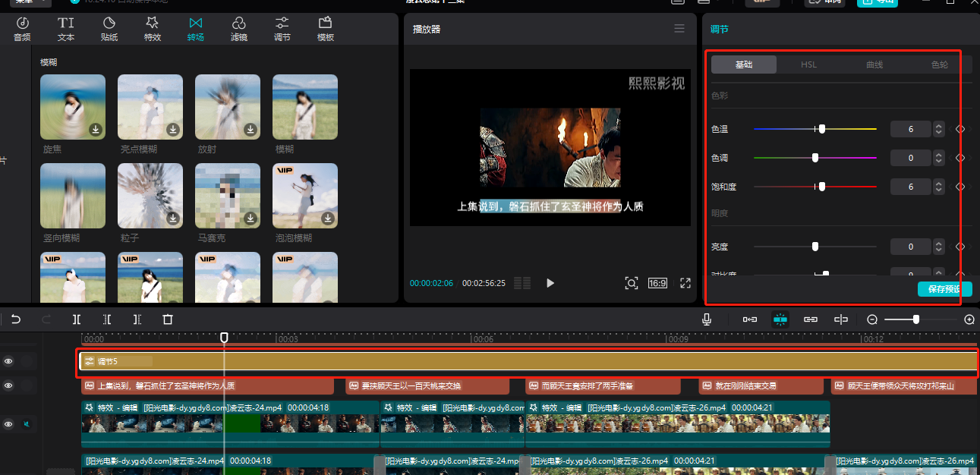Hide the main video track
The height and width of the screenshot is (475, 980).
tap(8, 424)
